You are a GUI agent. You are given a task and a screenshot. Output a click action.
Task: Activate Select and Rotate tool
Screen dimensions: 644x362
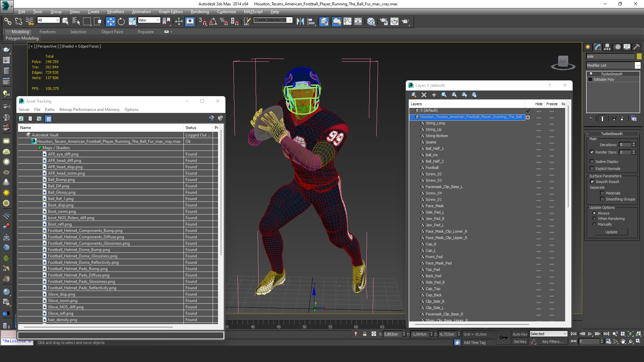(121, 21)
